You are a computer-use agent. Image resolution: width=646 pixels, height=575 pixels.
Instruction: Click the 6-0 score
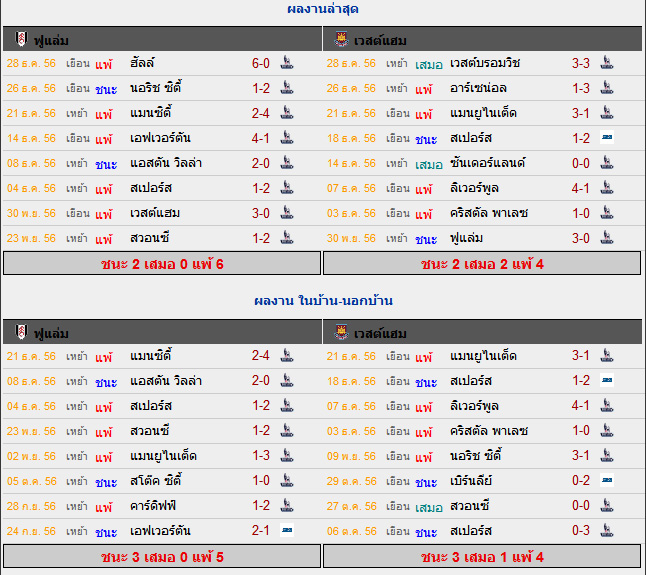tap(261, 63)
